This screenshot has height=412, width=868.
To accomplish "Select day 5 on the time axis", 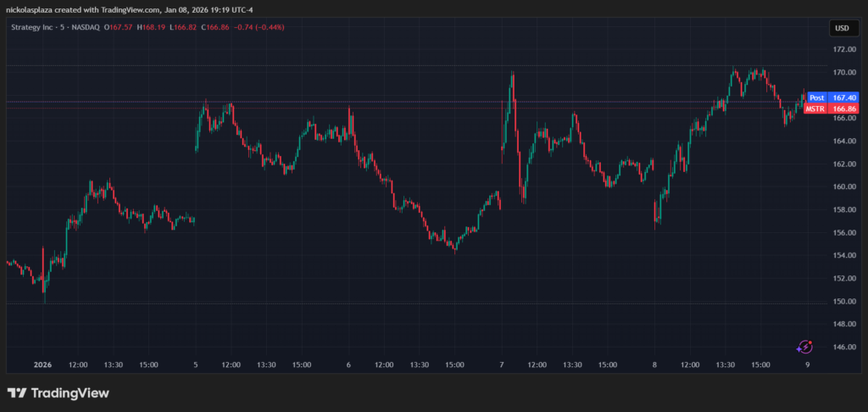I will coord(196,365).
